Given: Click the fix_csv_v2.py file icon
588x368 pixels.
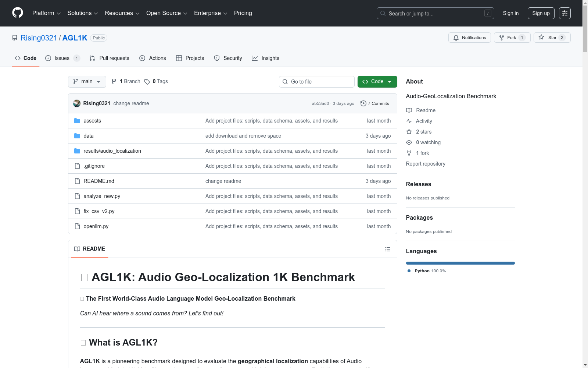Looking at the screenshot, I should click(77, 211).
